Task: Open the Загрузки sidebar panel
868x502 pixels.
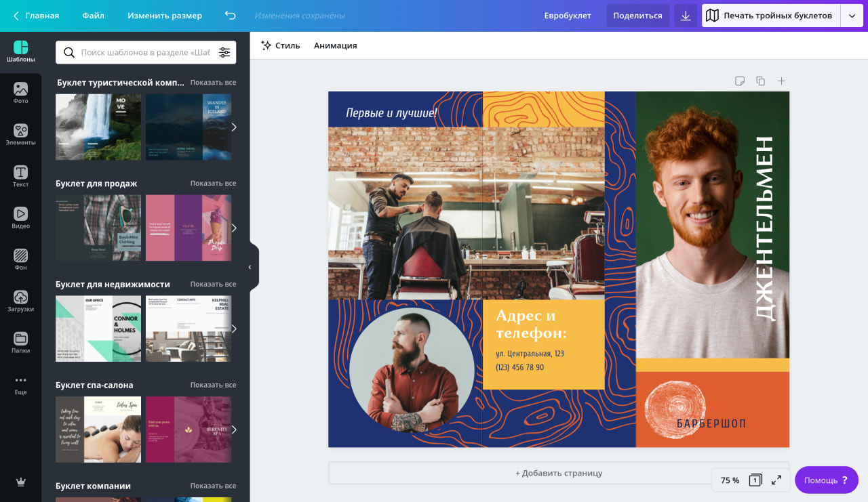Action: [x=20, y=301]
